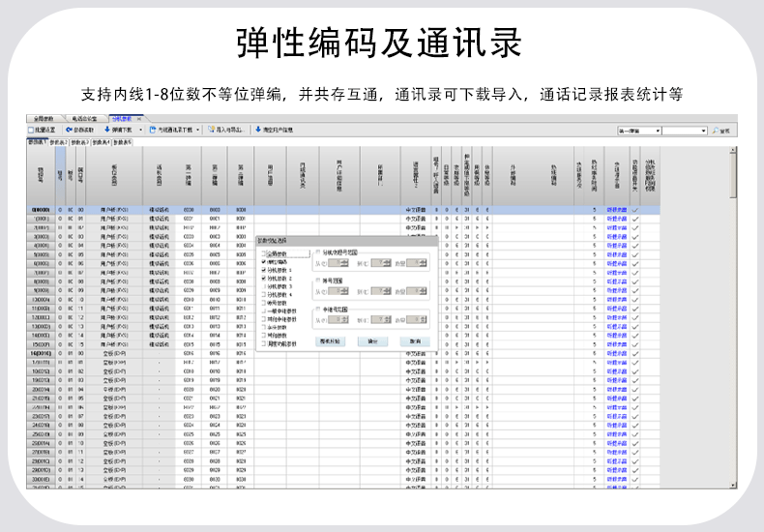This screenshot has height=532, width=764.
Task: Enable the 中继号范围 group checkbox
Action: [x=318, y=310]
